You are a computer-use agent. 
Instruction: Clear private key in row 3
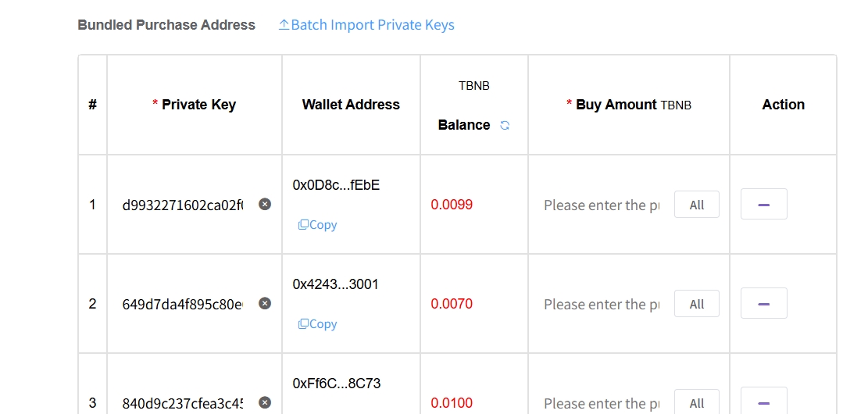tap(265, 402)
